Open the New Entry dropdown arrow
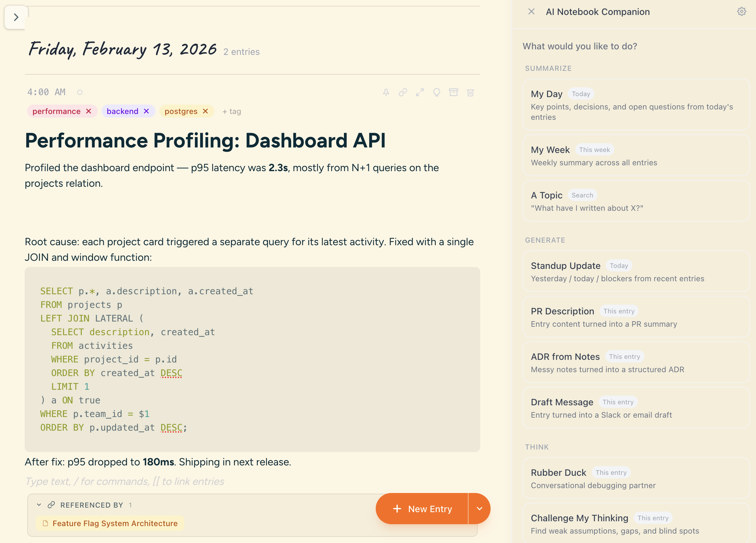The width and height of the screenshot is (756, 543). 480,509
